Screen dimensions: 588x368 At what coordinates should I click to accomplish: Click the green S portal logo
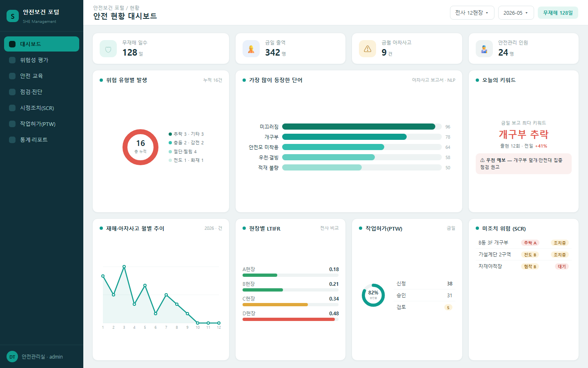point(13,16)
